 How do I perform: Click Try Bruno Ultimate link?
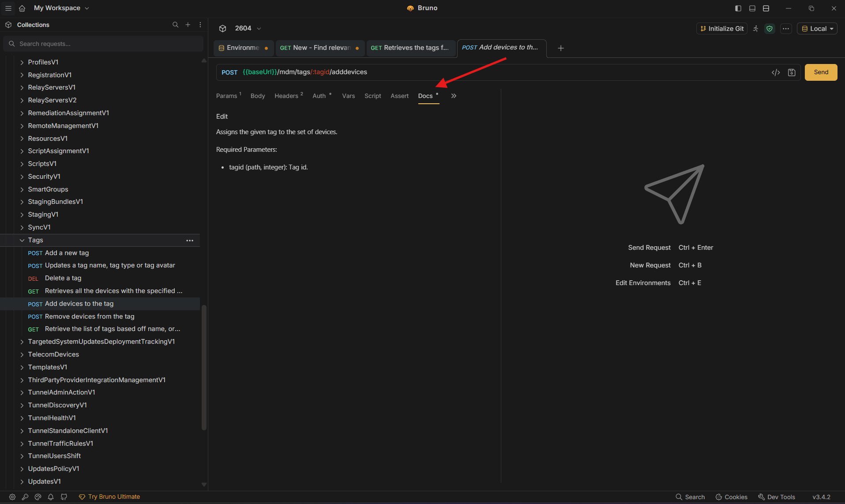click(109, 497)
